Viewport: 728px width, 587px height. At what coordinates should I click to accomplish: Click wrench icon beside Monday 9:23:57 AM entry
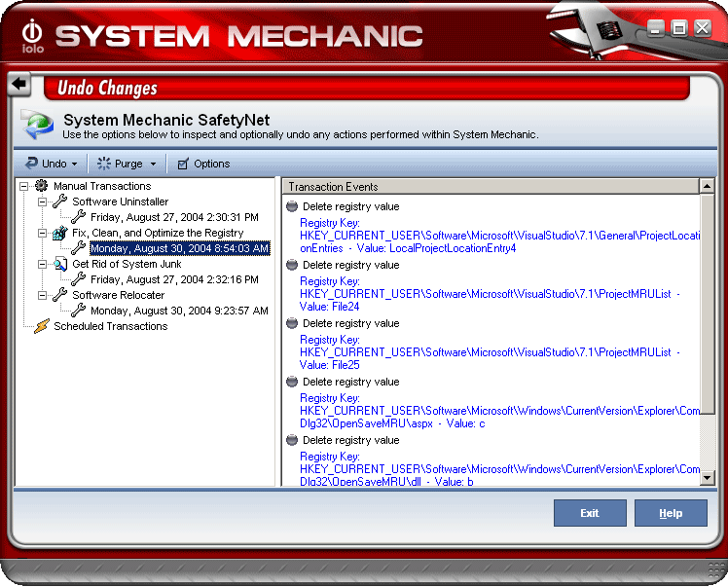[79, 310]
